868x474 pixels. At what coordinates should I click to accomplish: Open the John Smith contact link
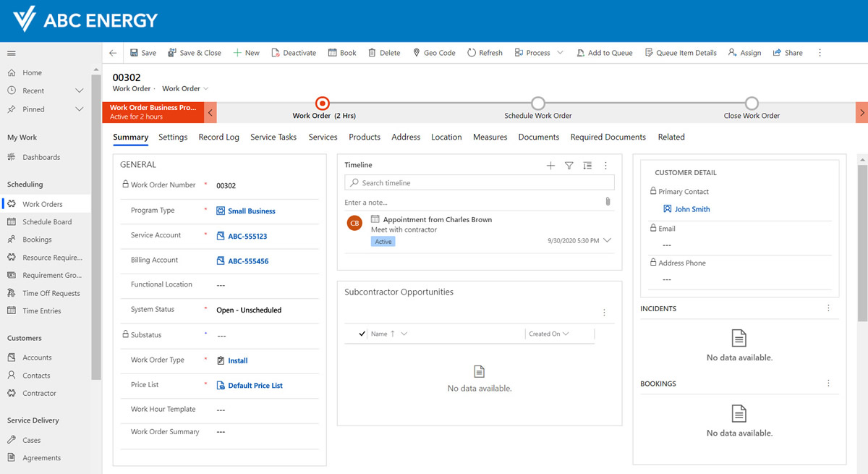pyautogui.click(x=692, y=209)
